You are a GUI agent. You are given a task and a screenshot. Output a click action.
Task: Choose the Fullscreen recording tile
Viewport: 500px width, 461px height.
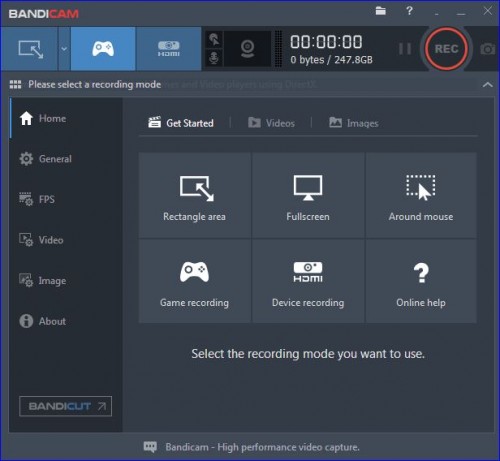point(308,195)
